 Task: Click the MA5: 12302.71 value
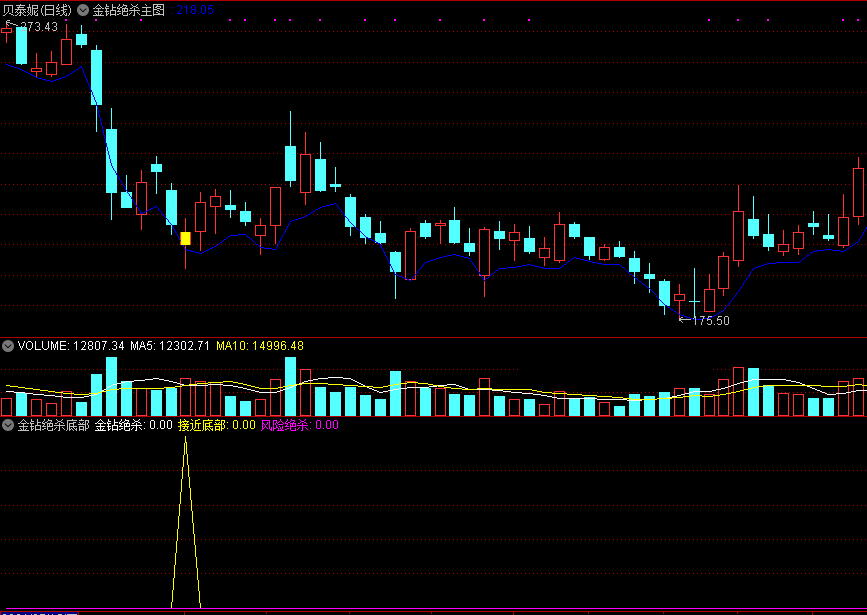pyautogui.click(x=170, y=346)
